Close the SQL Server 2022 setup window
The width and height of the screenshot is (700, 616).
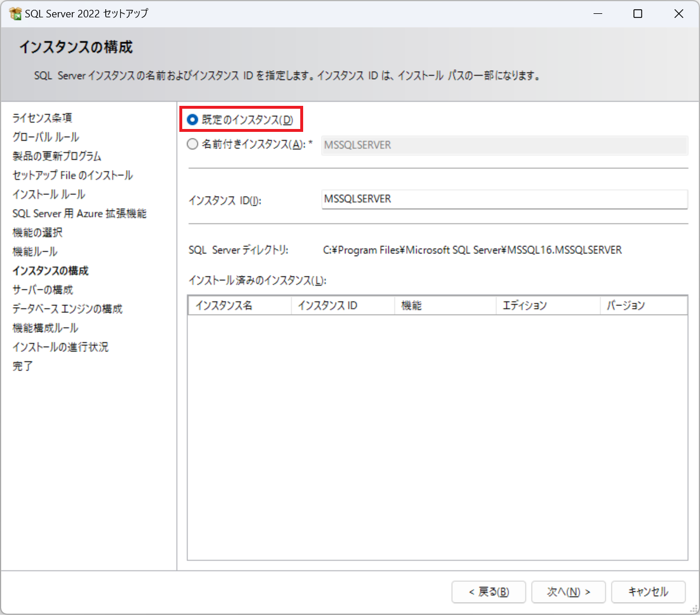pos(679,13)
